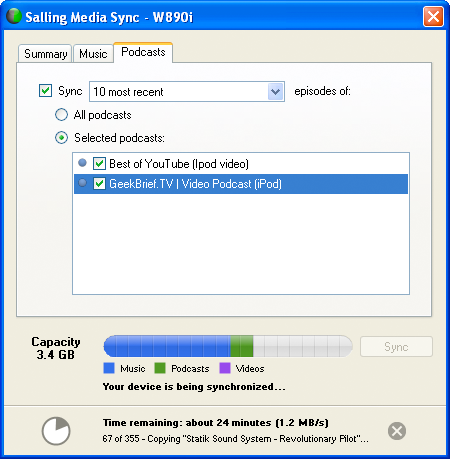
Task: Switch to the Summary tab
Action: [45, 53]
